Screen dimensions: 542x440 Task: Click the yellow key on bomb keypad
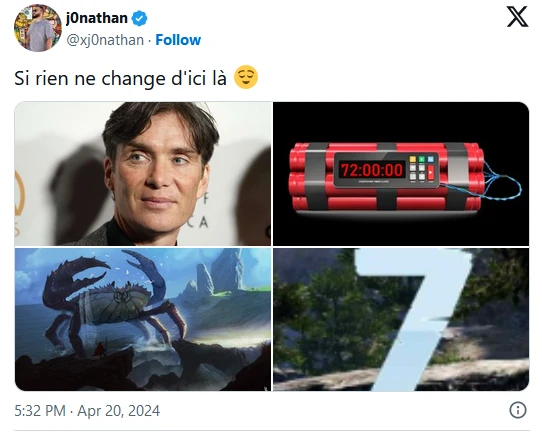pyautogui.click(x=413, y=159)
